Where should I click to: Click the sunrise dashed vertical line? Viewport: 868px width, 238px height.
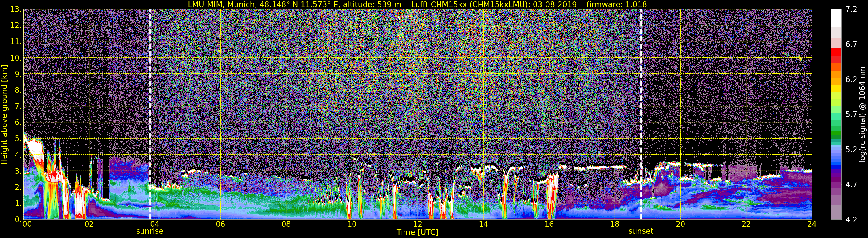150,114
